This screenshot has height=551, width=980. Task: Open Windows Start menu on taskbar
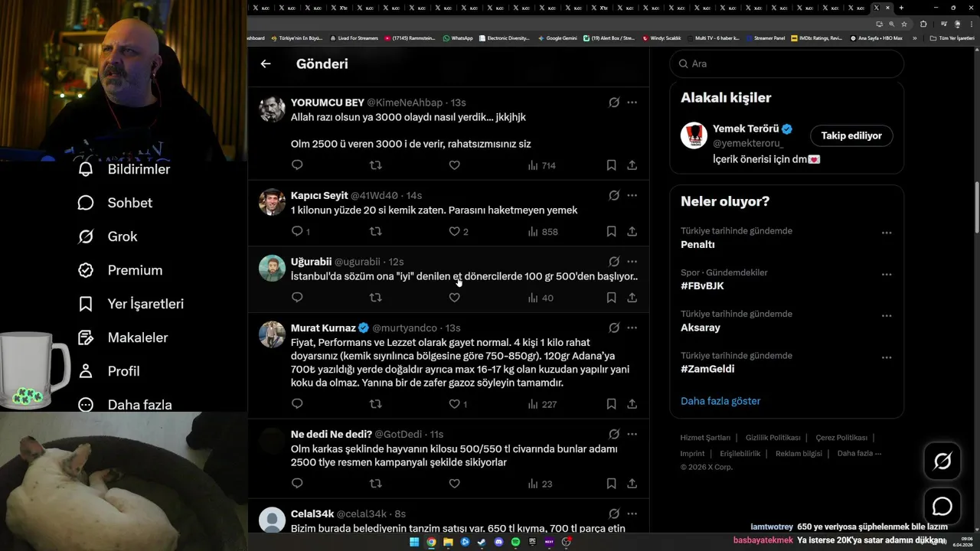(x=414, y=542)
